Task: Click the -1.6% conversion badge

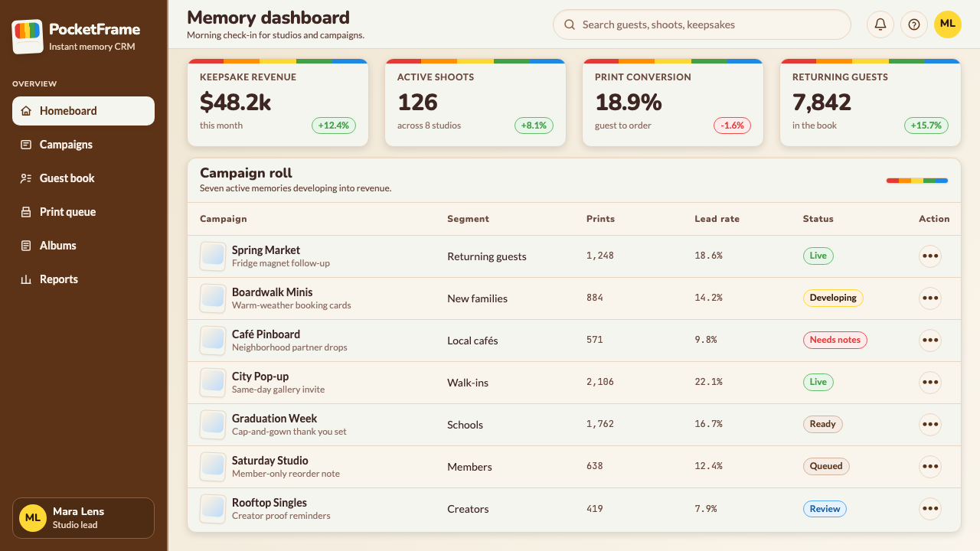Action: 733,126
